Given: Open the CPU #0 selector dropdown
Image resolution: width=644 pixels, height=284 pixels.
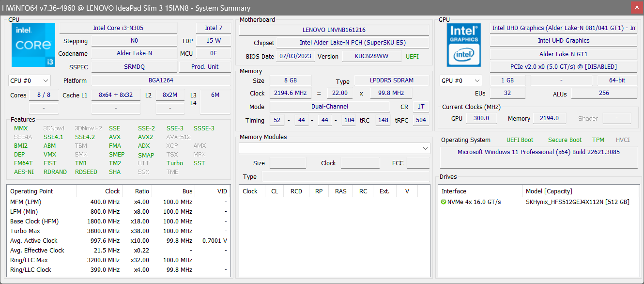Looking at the screenshot, I should [30, 80].
